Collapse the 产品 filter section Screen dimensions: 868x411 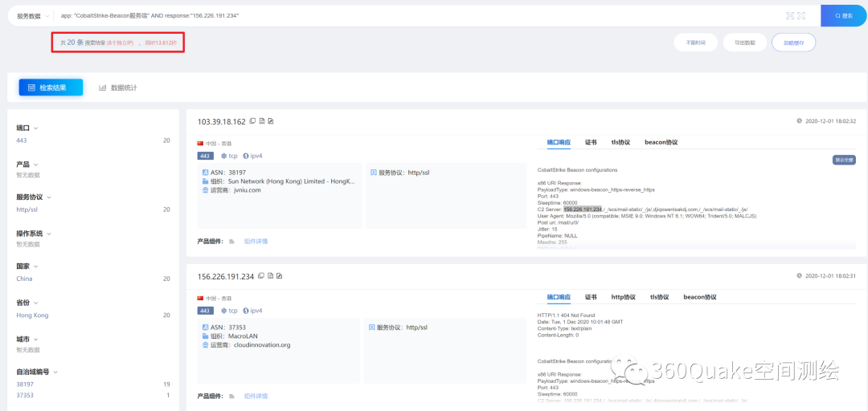36,165
